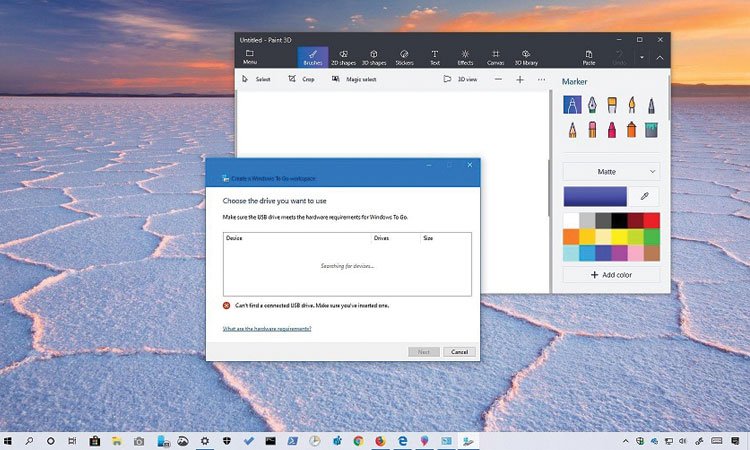Image resolution: width=750 pixels, height=450 pixels.
Task: Click the Add color button
Action: [611, 275]
